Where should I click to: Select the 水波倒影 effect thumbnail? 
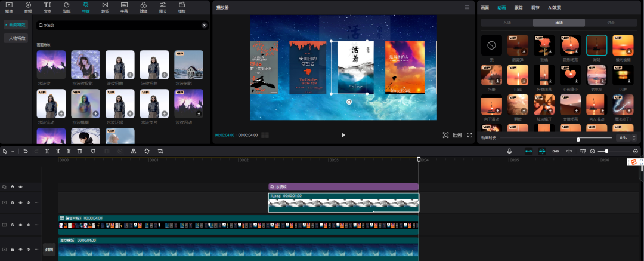tap(188, 65)
